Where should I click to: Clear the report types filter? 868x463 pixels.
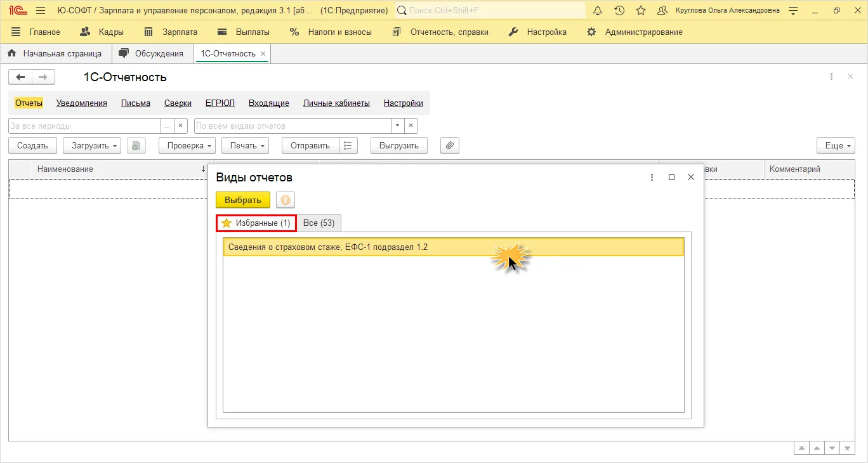click(411, 126)
